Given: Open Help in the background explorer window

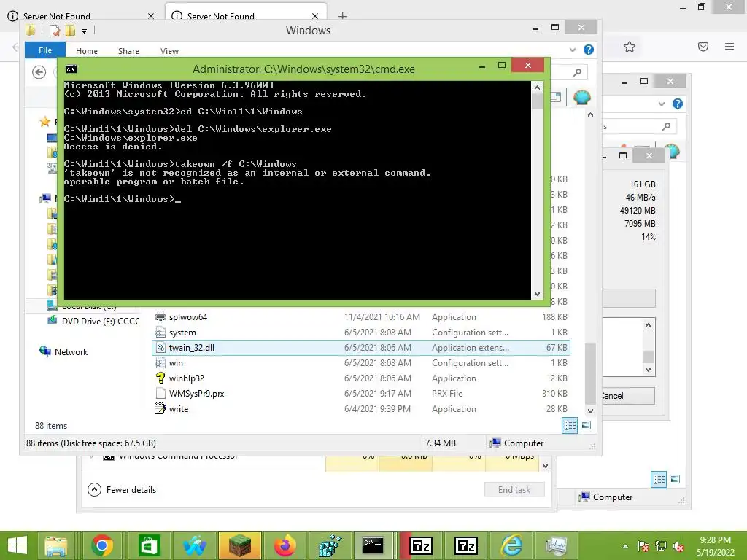Looking at the screenshot, I should pyautogui.click(x=678, y=104).
